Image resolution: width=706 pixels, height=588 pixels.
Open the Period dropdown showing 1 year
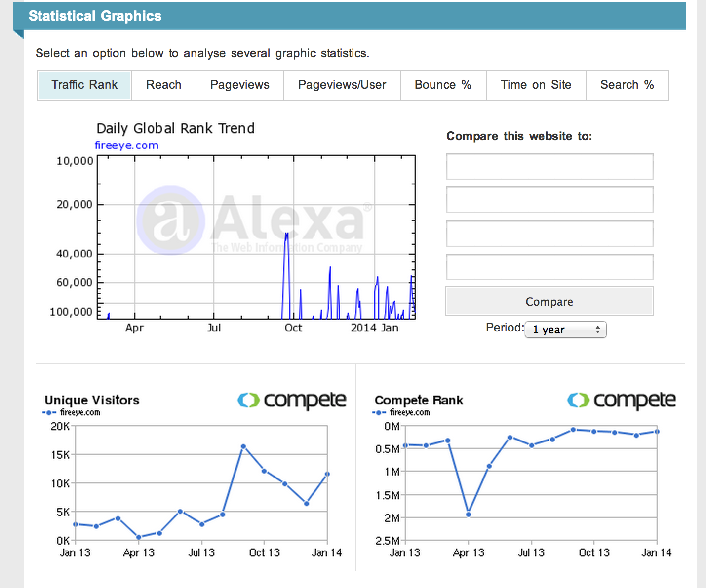(566, 330)
